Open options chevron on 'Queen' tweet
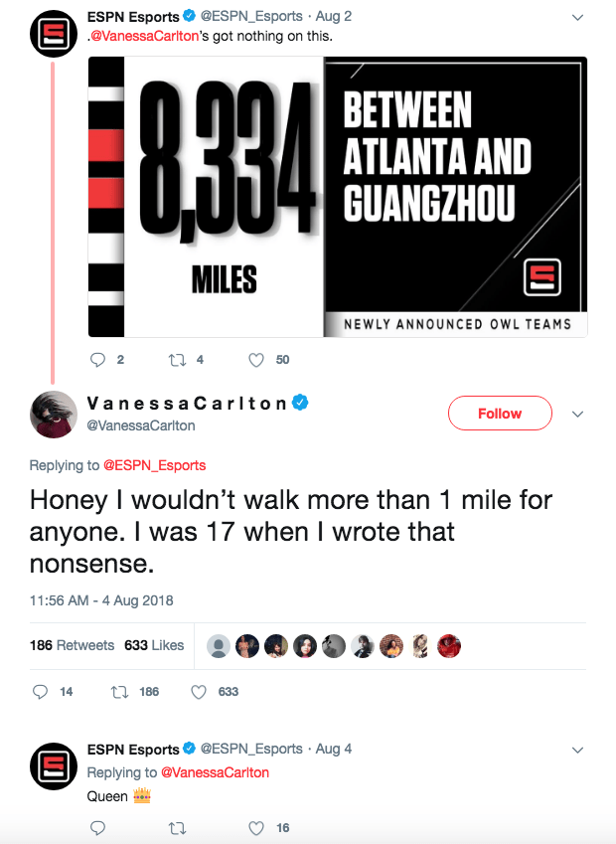Image resolution: width=616 pixels, height=844 pixels. pos(578,750)
